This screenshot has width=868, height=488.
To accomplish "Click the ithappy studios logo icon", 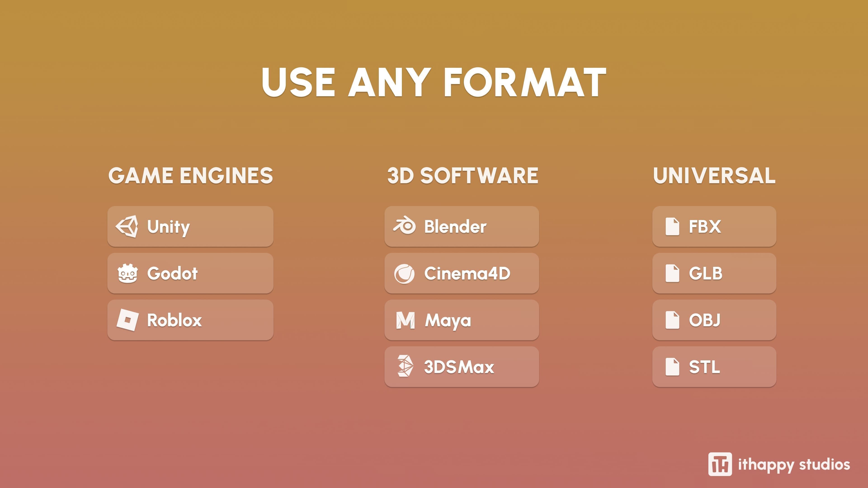I will point(720,464).
